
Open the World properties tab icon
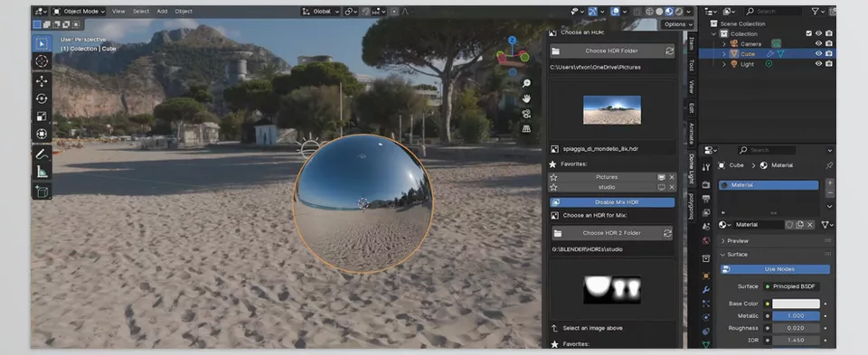click(706, 240)
